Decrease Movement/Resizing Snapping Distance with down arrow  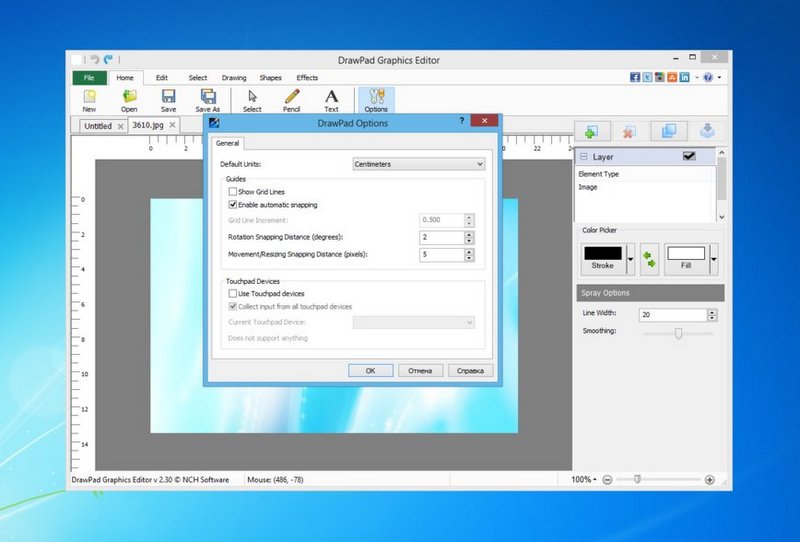click(469, 258)
